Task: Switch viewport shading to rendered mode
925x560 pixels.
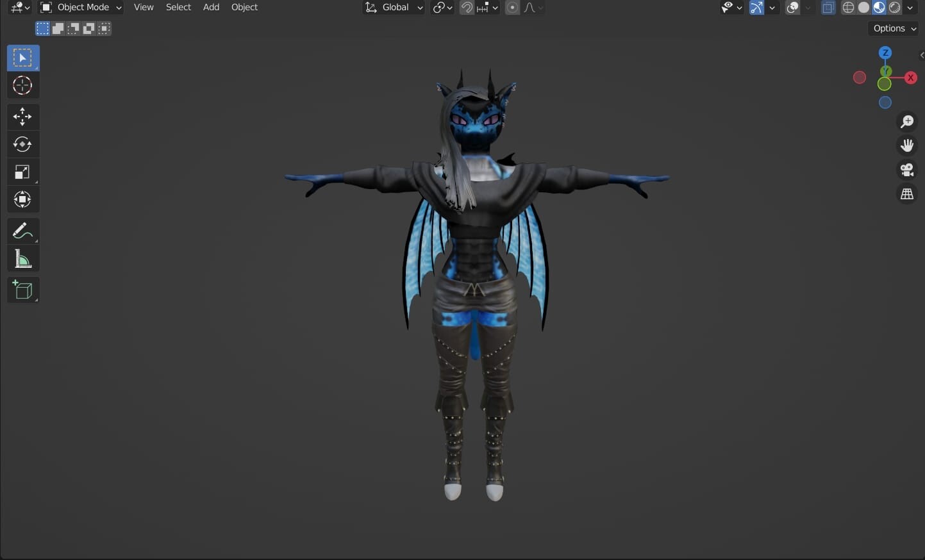Action: pos(894,7)
